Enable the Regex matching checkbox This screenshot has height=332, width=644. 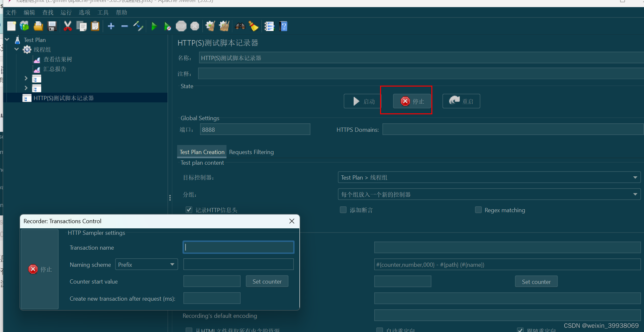click(x=478, y=210)
